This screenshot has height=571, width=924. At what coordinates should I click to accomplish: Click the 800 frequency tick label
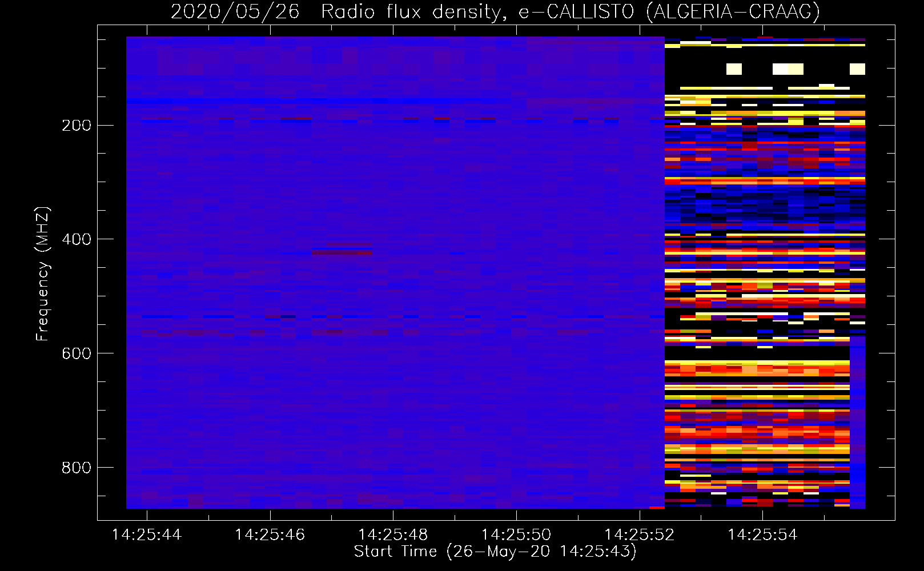(77, 468)
